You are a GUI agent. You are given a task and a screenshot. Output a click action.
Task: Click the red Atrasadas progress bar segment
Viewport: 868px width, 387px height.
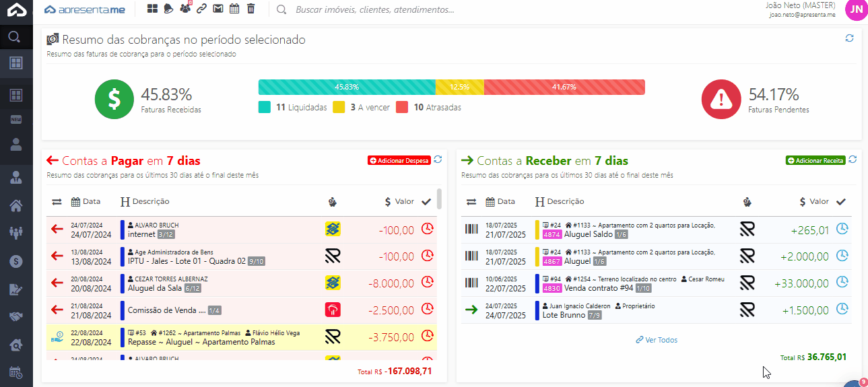click(x=564, y=87)
